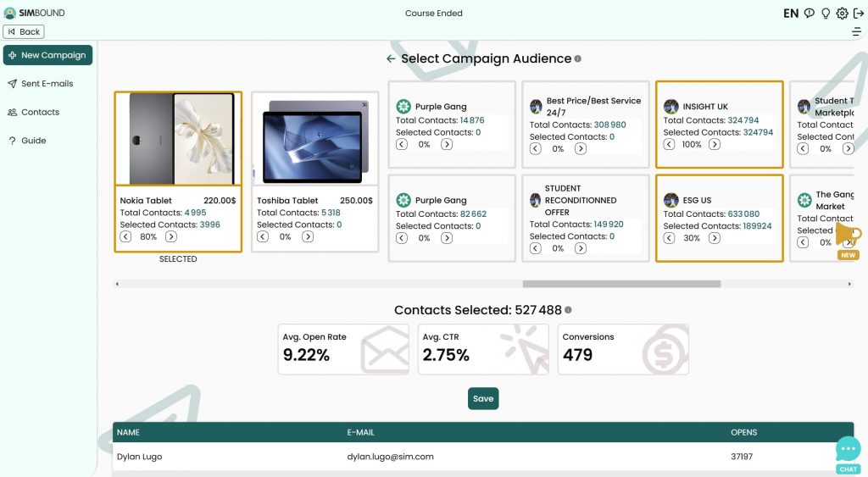Click the OPENS column header
Image resolution: width=868 pixels, height=477 pixels.
click(744, 432)
